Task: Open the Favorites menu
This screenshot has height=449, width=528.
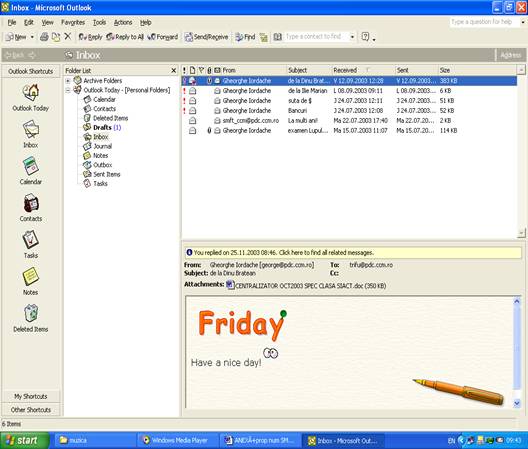Action: tap(73, 22)
